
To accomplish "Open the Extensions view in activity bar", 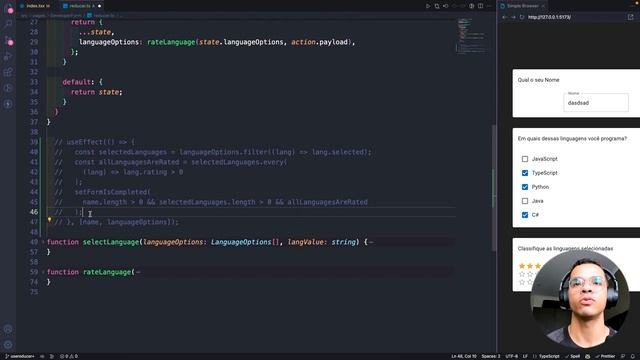I will click(8, 72).
